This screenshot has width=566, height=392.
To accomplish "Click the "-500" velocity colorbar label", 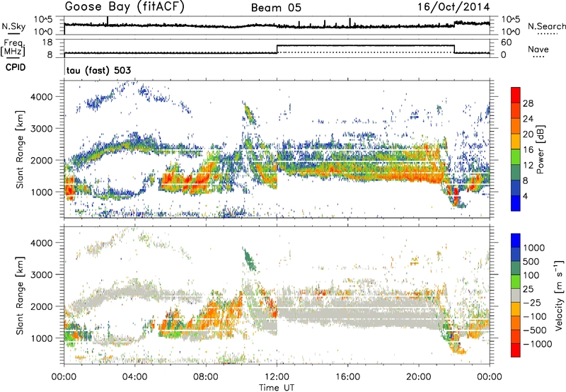I will pyautogui.click(x=534, y=330).
